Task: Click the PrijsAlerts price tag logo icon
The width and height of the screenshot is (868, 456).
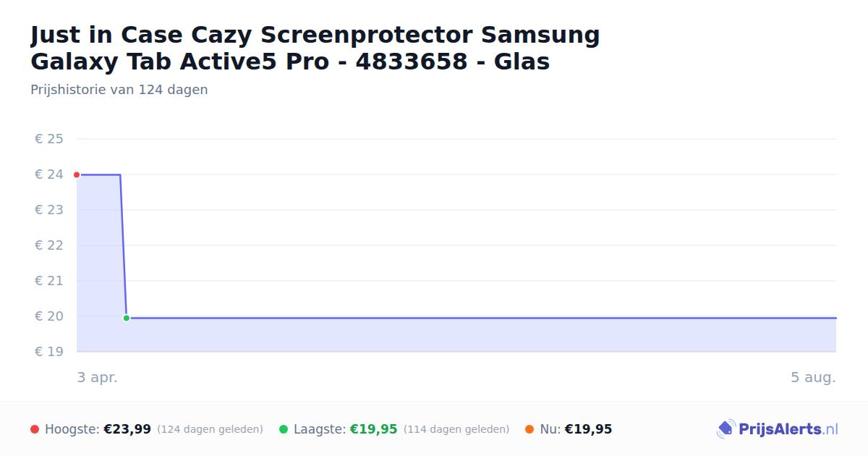Action: pos(726,429)
